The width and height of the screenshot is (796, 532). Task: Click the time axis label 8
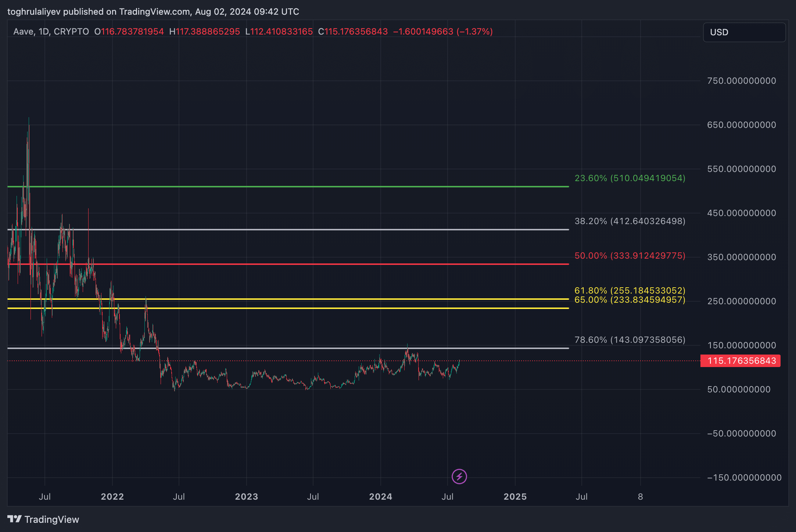641,497
